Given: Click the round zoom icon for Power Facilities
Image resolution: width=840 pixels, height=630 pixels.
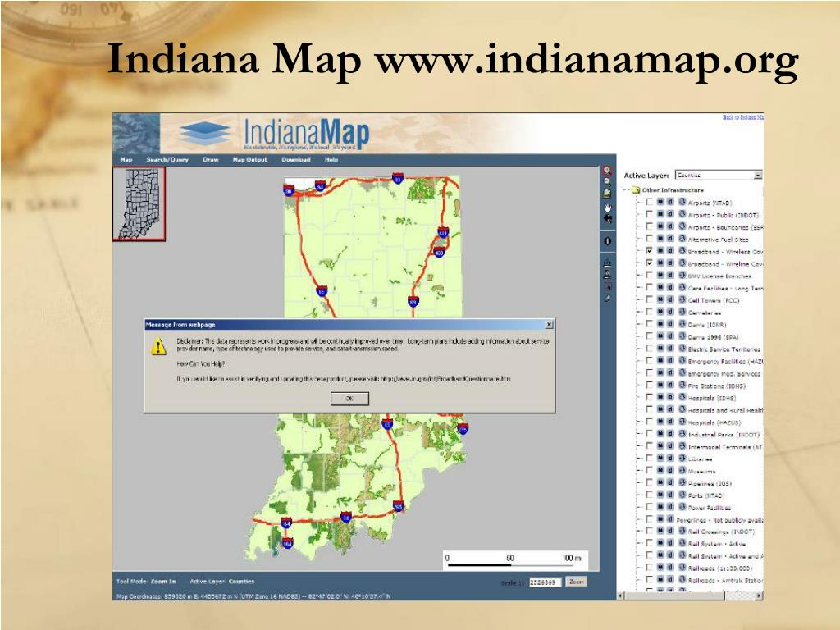Looking at the screenshot, I should point(682,507).
